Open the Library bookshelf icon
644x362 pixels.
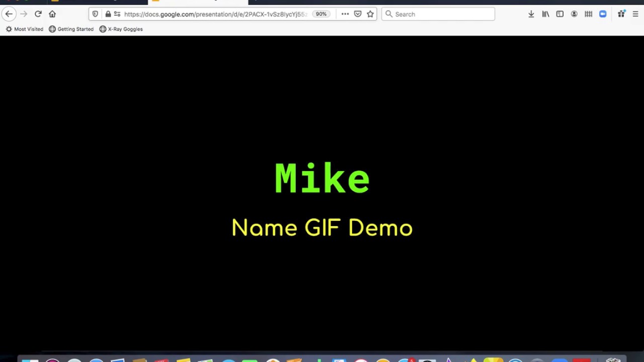point(545,14)
